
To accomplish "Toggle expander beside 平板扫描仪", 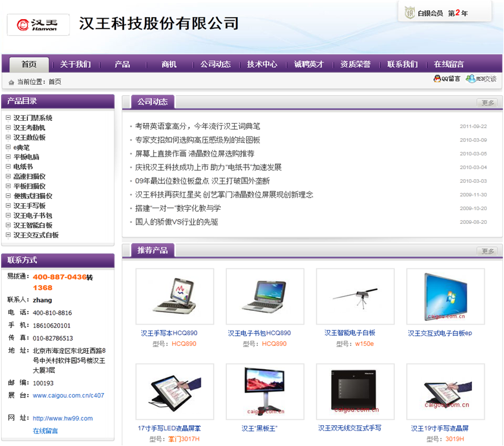I will [x=8, y=186].
